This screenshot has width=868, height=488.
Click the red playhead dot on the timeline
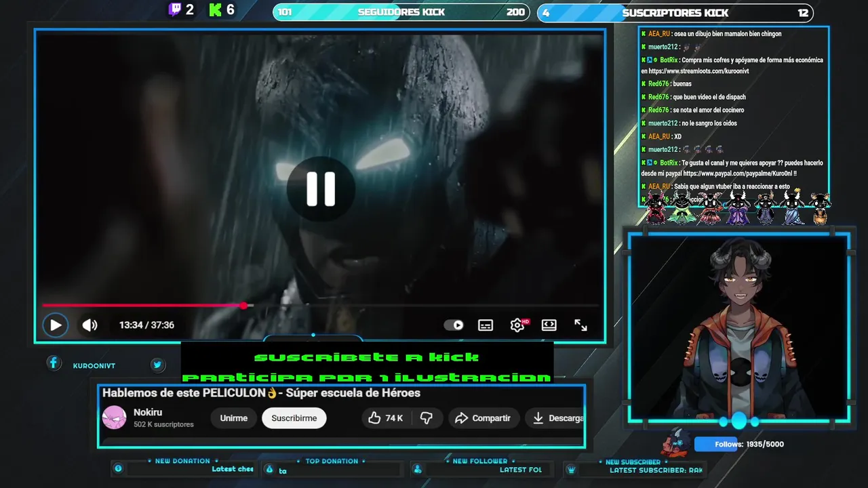[x=243, y=306]
